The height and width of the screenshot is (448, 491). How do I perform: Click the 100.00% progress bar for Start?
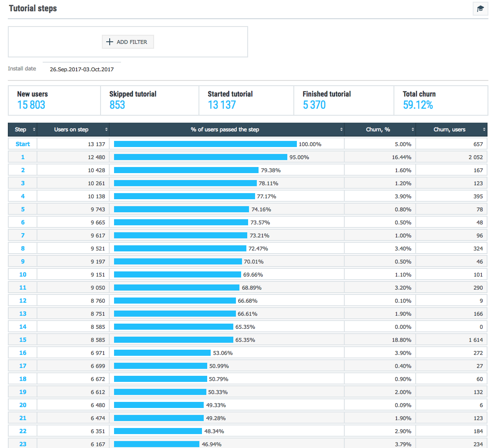point(205,144)
